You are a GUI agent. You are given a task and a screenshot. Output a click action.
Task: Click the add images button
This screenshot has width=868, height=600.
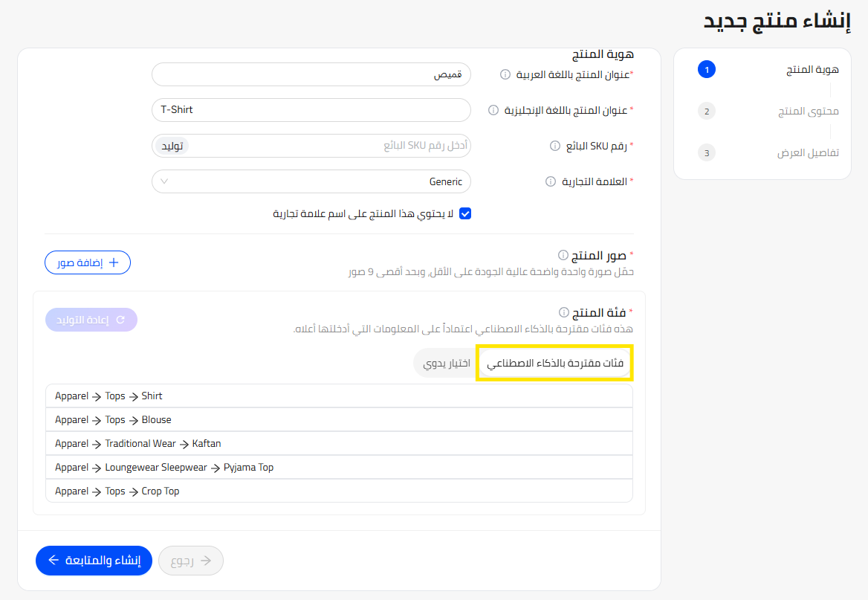(x=88, y=262)
